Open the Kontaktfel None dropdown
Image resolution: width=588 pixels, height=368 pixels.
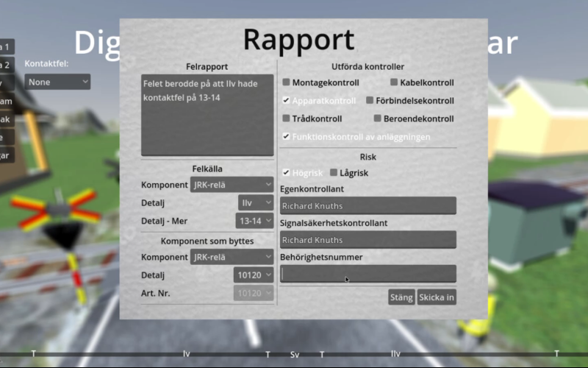57,82
